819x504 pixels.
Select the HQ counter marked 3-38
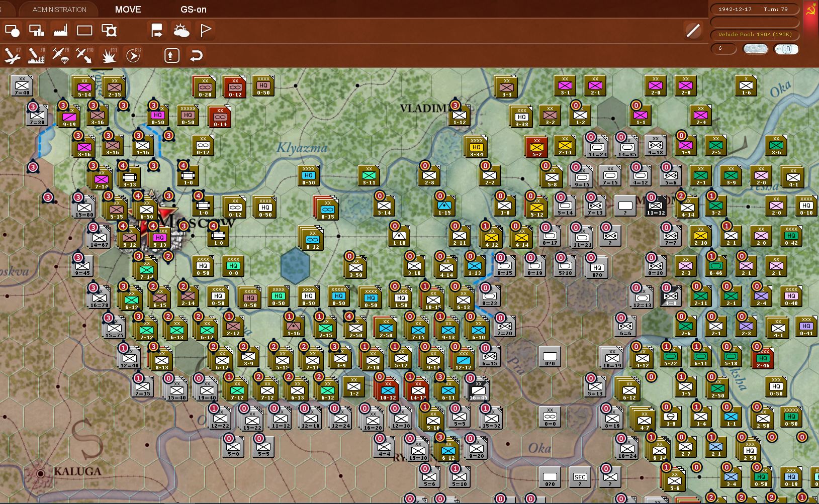point(522,117)
